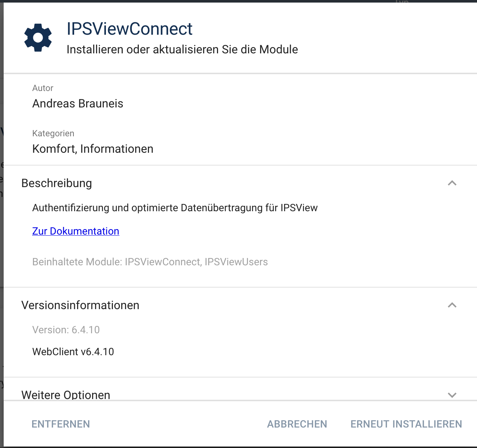Click the Installieren oder aktualisieren subtitle
477x448 pixels.
[182, 50]
